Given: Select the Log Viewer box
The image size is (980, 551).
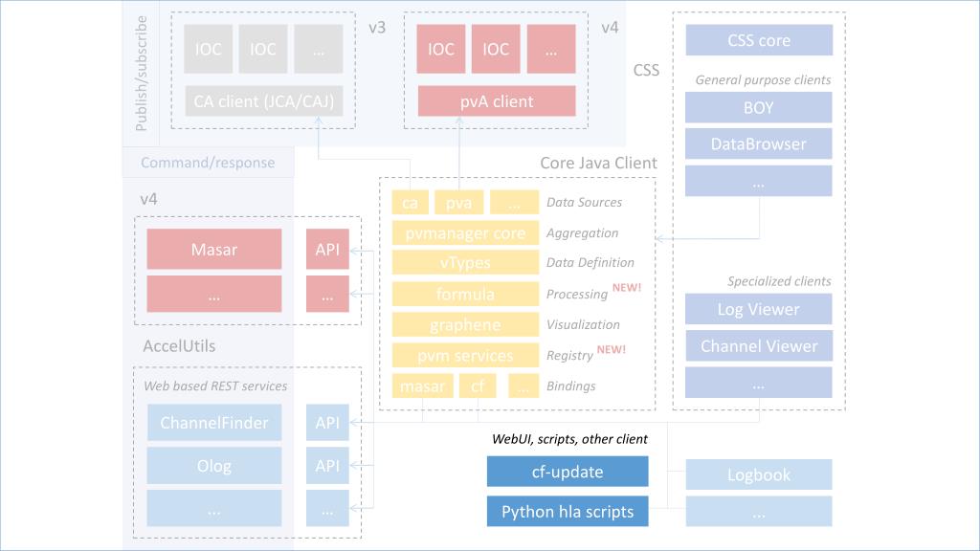Looking at the screenshot, I should click(759, 309).
